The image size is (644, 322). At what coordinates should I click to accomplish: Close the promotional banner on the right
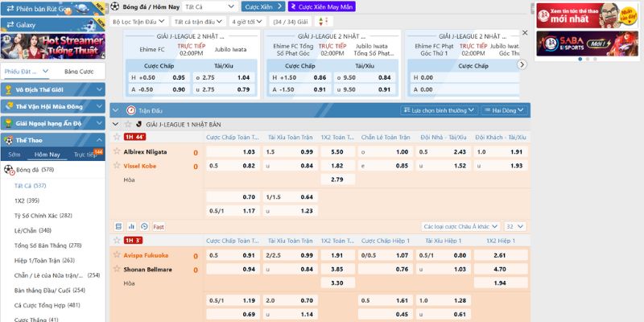tap(525, 33)
